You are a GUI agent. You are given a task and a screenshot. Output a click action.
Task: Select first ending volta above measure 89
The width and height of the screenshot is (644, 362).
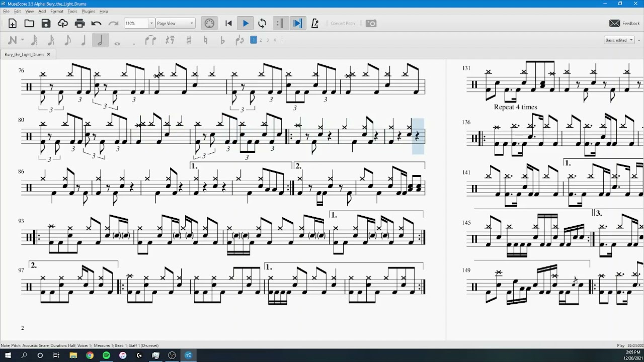(x=241, y=166)
